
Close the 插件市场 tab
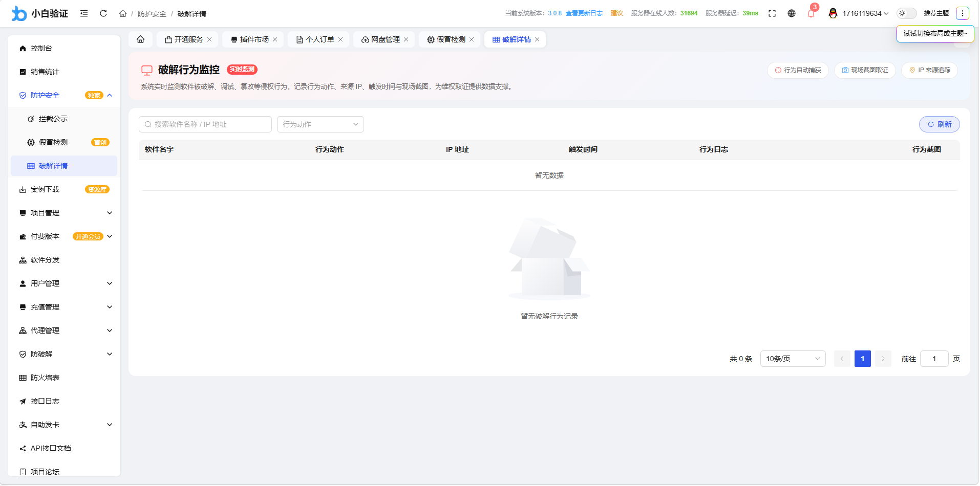click(x=275, y=39)
